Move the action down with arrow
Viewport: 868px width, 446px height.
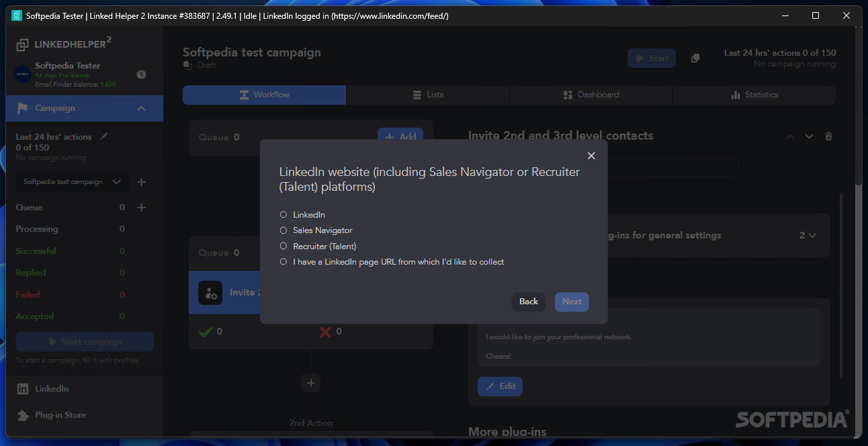[809, 136]
